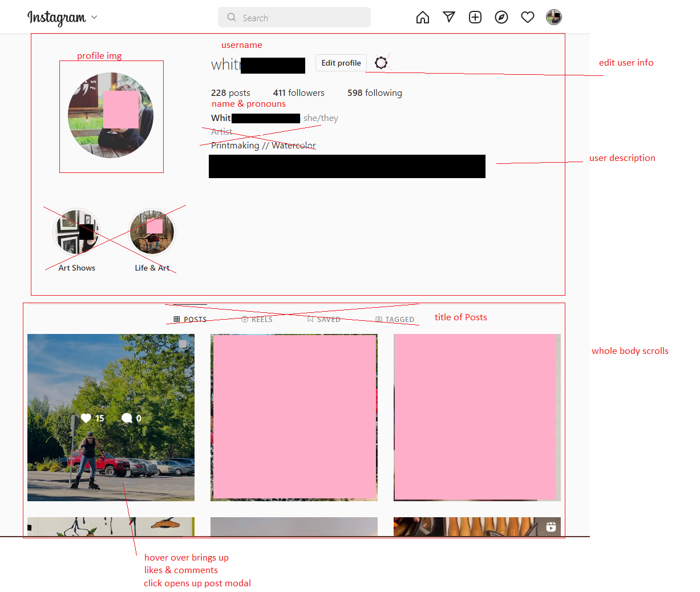
Task: Open the gray middle post in second row
Action: pos(294,527)
